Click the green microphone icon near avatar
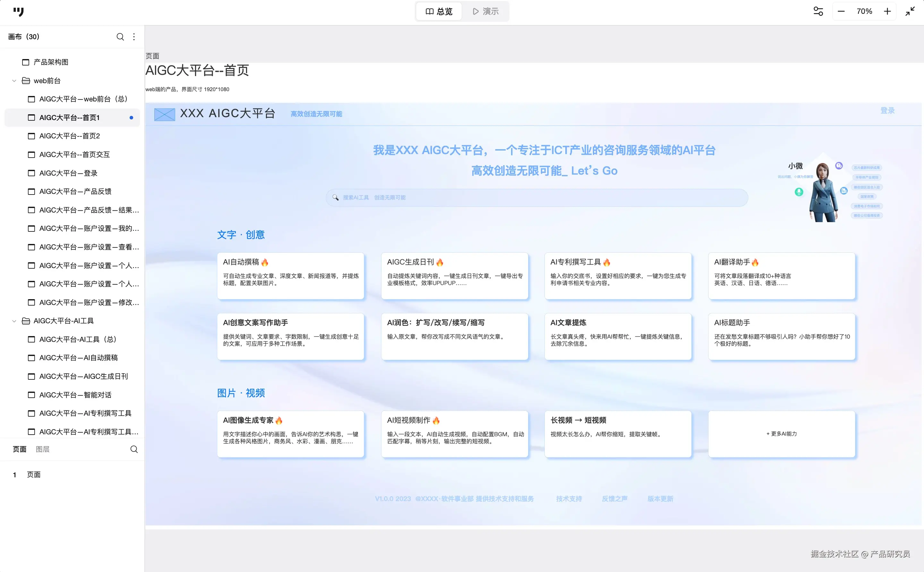924x572 pixels. 799,192
